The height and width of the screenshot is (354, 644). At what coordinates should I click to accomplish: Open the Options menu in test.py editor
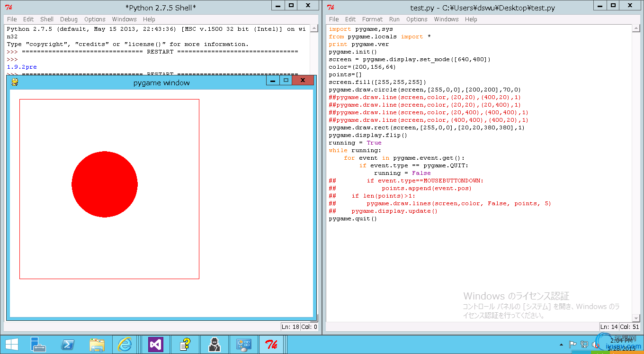tap(417, 19)
